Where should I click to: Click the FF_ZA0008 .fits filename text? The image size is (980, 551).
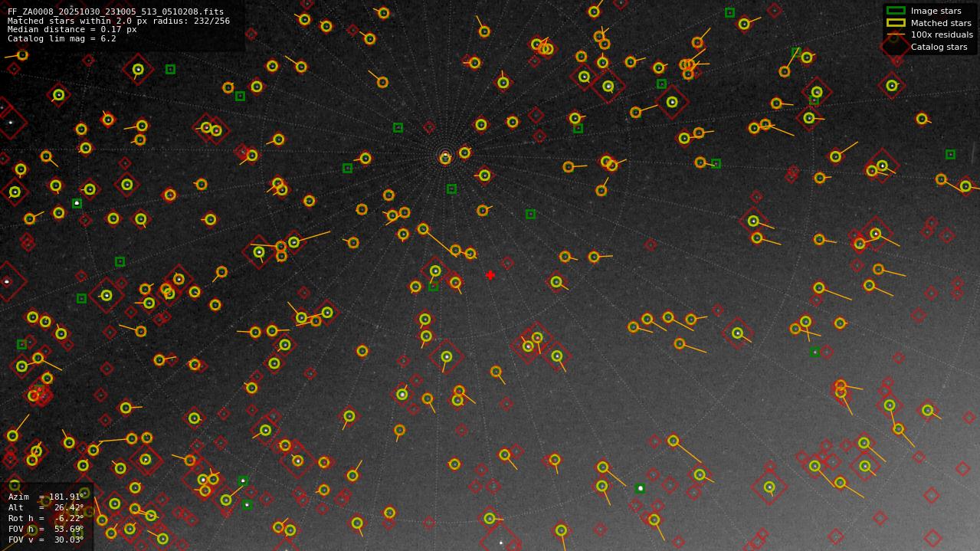(x=116, y=12)
